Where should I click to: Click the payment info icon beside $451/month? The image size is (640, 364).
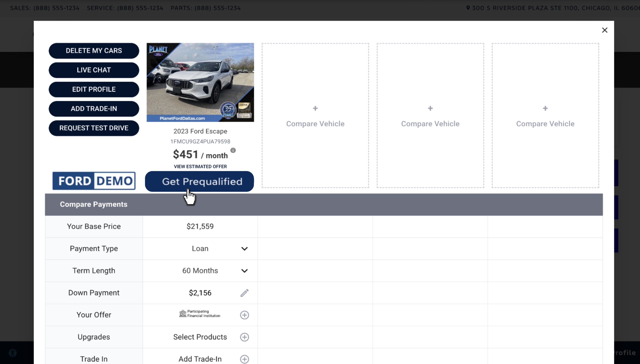click(233, 150)
